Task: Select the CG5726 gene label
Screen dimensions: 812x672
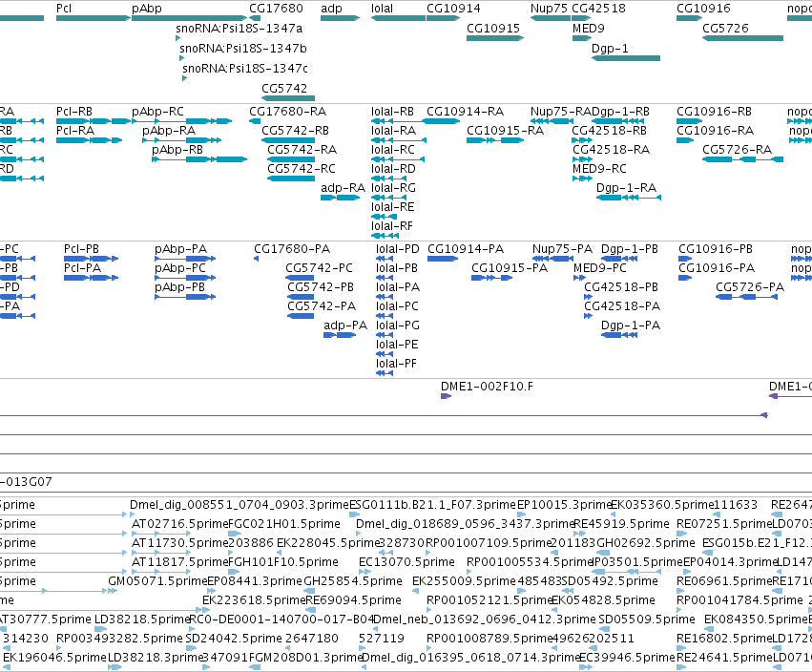Action: coord(725,28)
